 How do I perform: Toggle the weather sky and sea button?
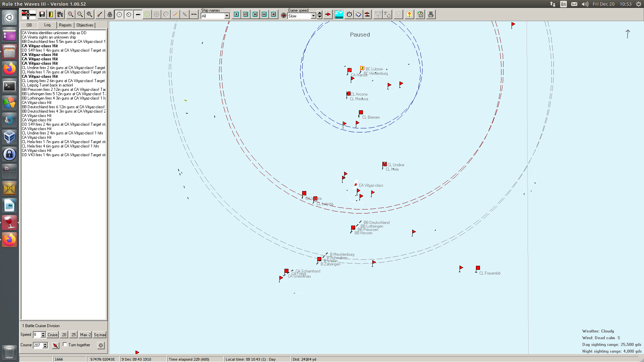(339, 14)
